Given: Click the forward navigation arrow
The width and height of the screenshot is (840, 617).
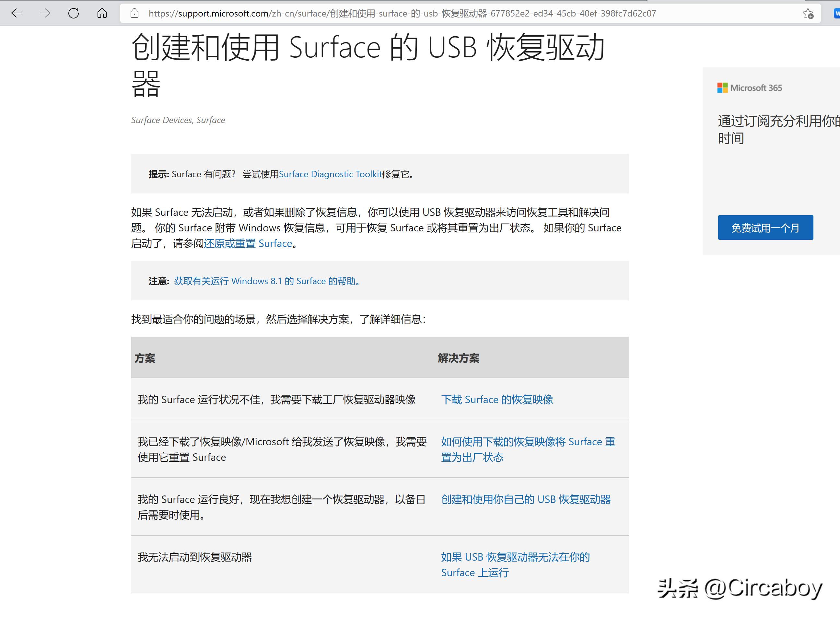Looking at the screenshot, I should (45, 13).
